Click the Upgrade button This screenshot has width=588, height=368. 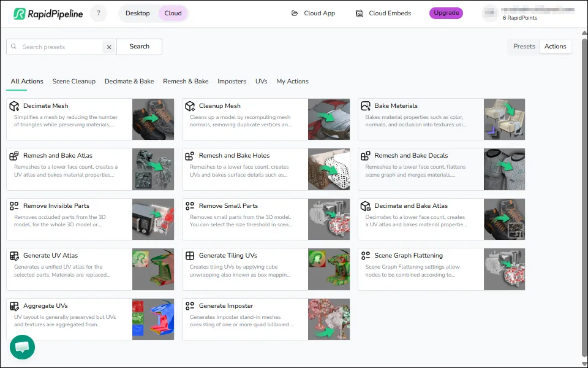point(445,13)
